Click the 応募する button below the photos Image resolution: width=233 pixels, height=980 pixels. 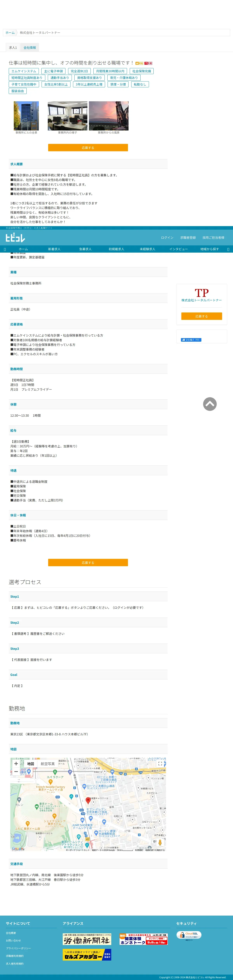pos(88,148)
